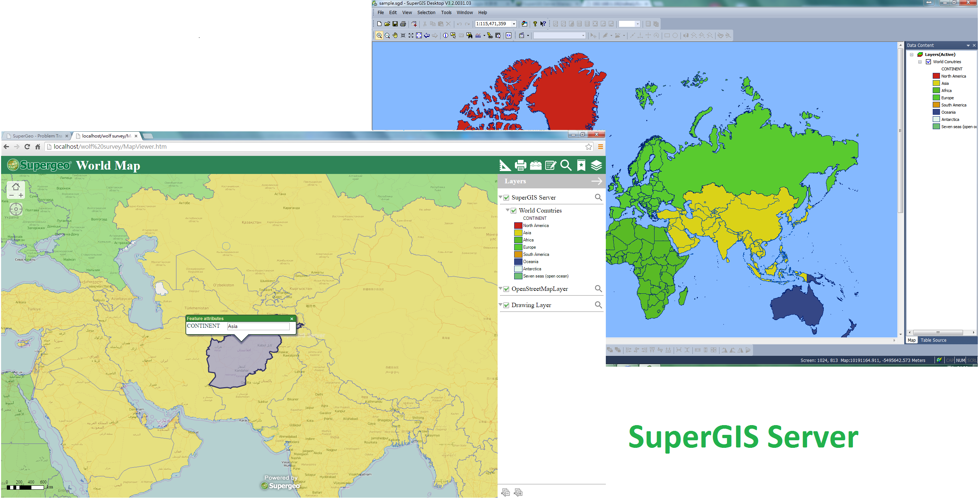Screen dimensions: 980x498
Task: Click the Full Extent button in SuperGIS Desktop
Action: [x=419, y=35]
